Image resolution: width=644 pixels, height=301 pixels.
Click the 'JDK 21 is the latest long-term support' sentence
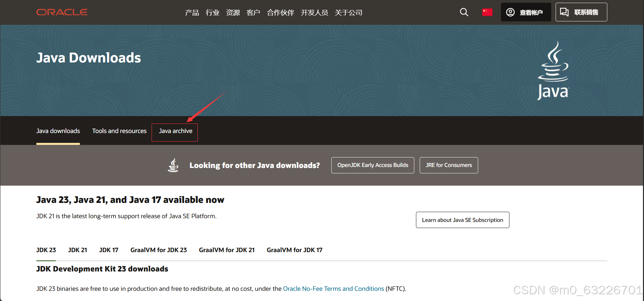(126, 216)
